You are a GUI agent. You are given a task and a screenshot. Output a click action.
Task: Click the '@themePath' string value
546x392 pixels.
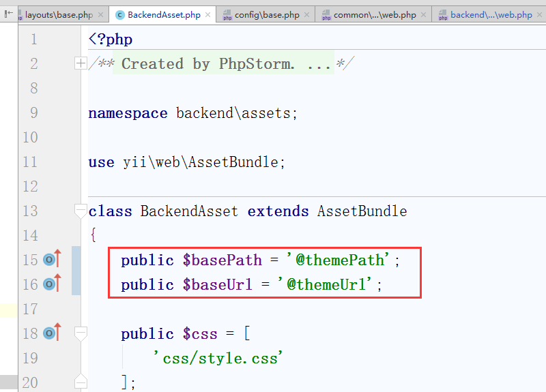(x=339, y=260)
